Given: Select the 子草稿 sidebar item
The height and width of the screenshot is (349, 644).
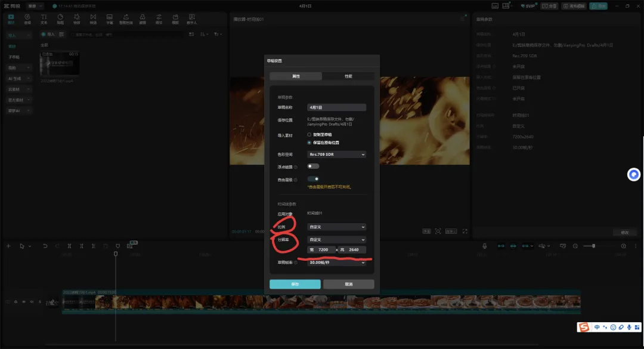Looking at the screenshot, I should click(14, 57).
